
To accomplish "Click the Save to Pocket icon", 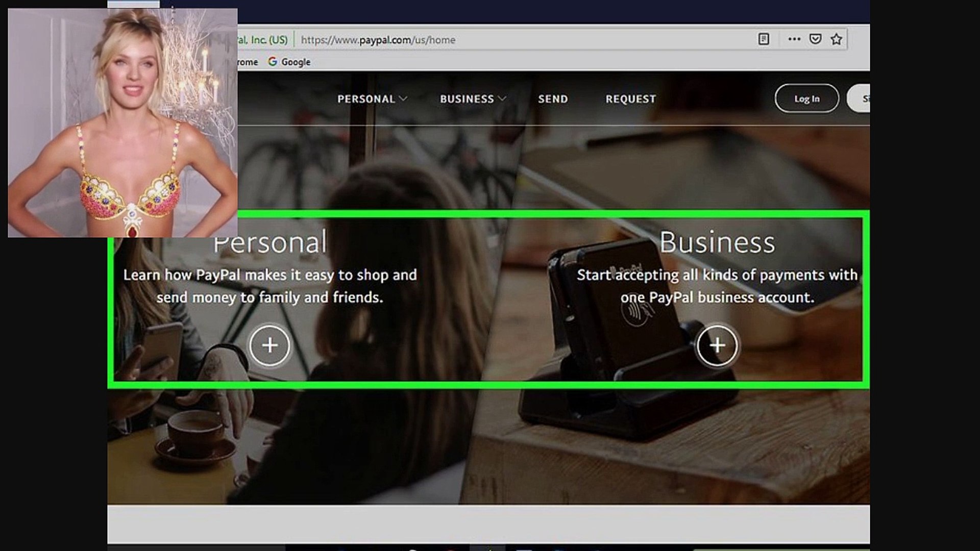I will [815, 39].
